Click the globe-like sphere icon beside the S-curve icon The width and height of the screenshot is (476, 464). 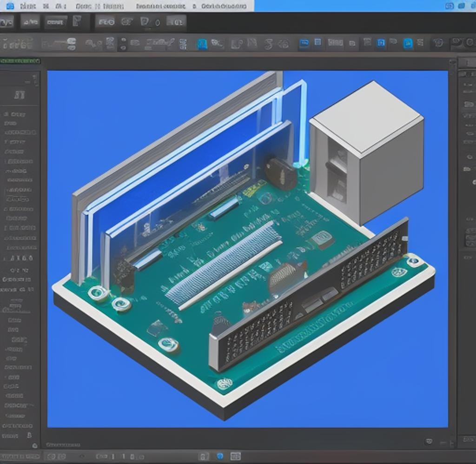tap(284, 44)
